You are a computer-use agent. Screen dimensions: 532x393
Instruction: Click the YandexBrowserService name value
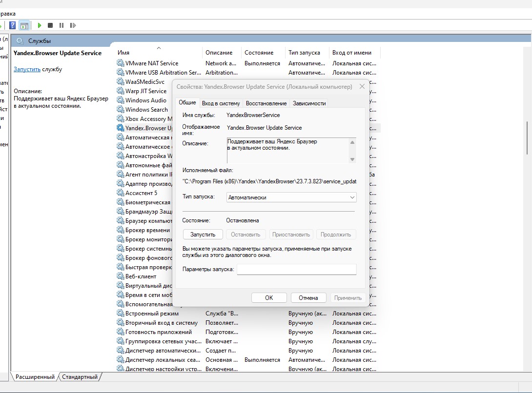(x=253, y=115)
